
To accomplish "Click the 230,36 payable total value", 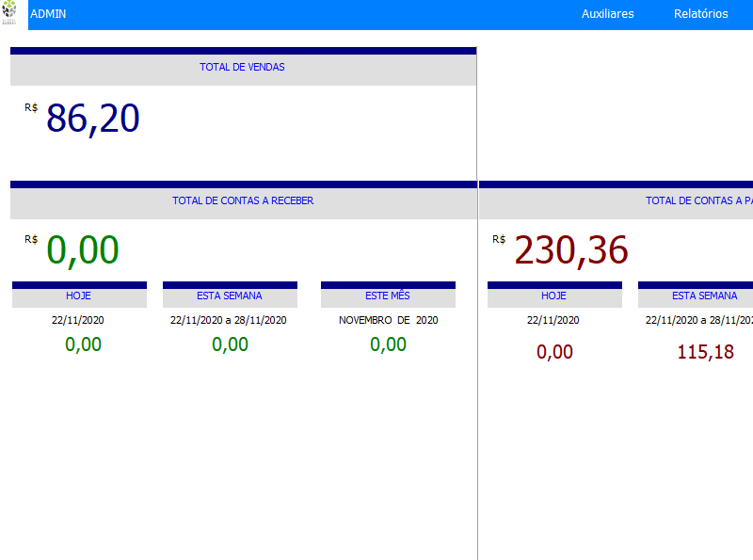I will pos(570,251).
